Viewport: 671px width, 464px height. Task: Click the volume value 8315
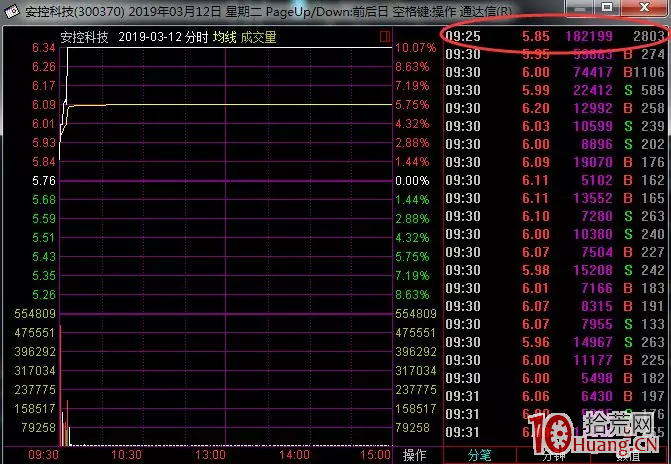(597, 306)
